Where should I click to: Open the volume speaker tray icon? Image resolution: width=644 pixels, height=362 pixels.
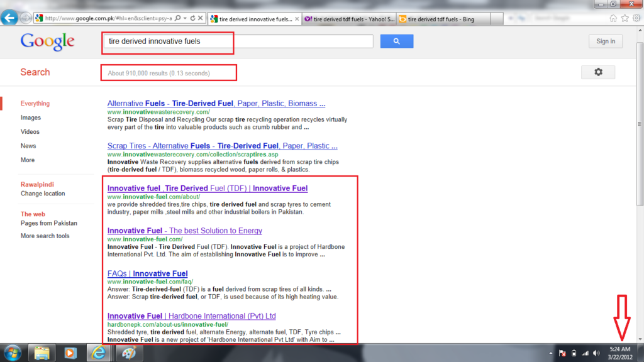point(596,353)
